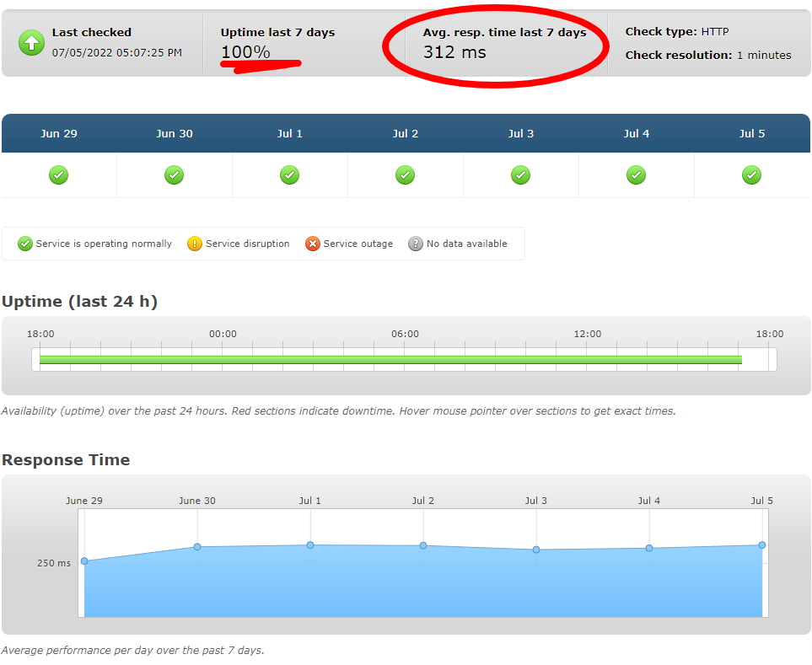812x665 pixels.
Task: Click the Jul 1 response time data point
Action: (310, 545)
